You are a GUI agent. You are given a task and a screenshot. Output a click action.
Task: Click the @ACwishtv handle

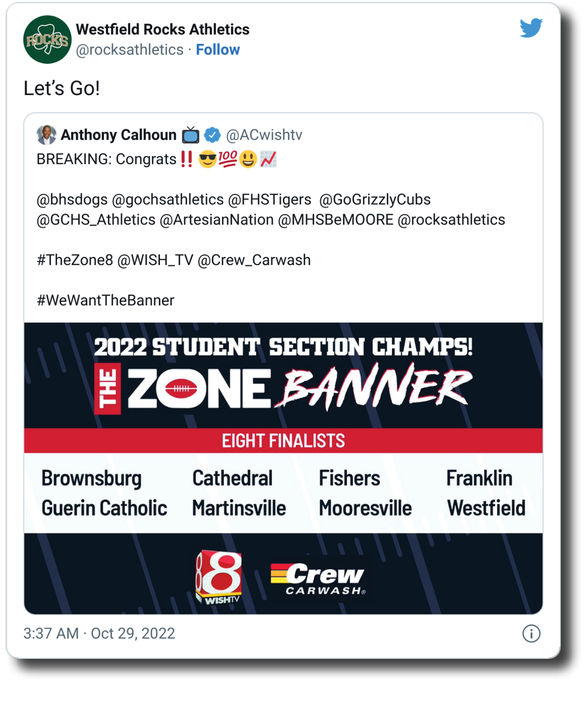(x=264, y=135)
